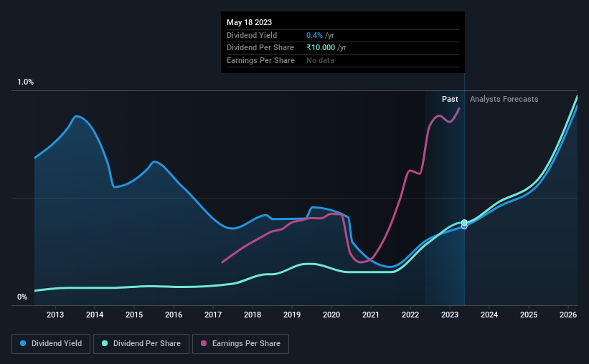Click the 2023 x-axis label
Viewport: 589px width, 364px height.
(x=450, y=315)
